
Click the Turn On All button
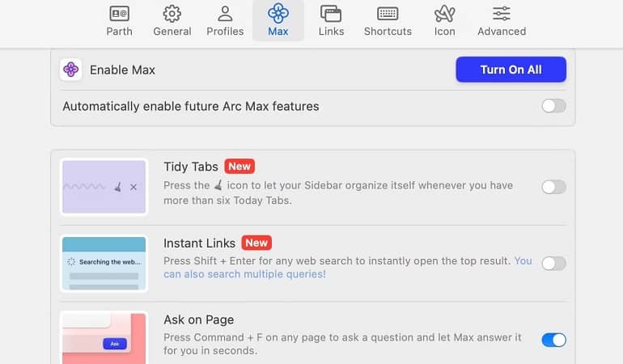[511, 70]
